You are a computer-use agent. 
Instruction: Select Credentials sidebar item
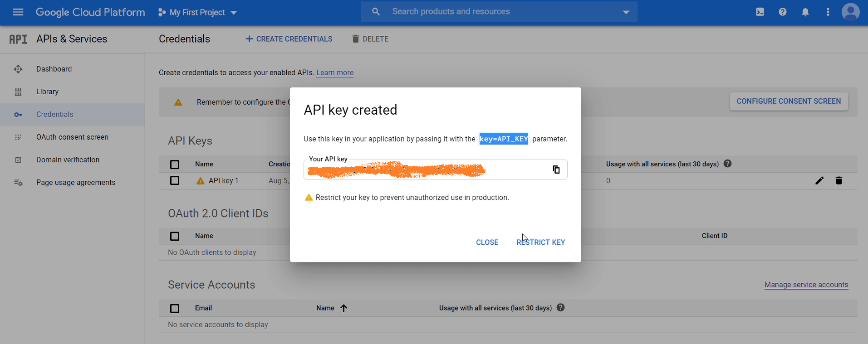pos(73,114)
